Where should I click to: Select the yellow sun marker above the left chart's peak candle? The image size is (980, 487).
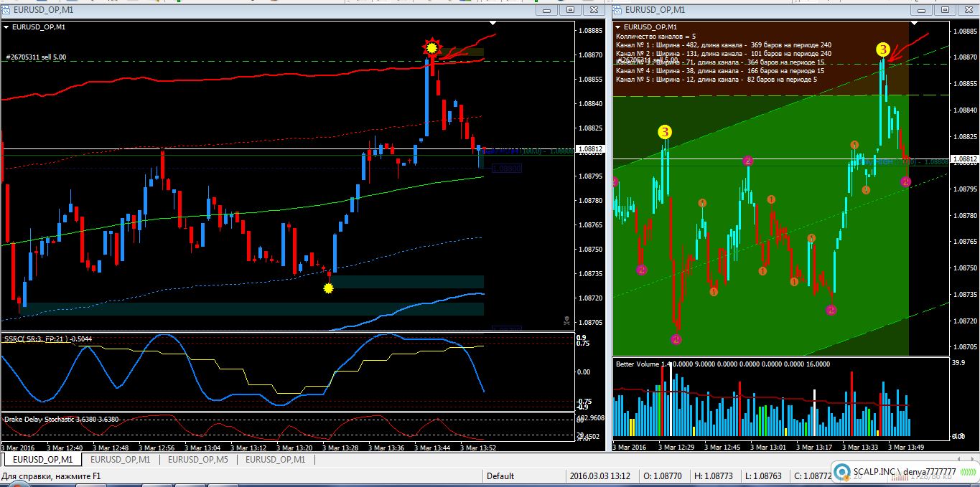tap(431, 48)
